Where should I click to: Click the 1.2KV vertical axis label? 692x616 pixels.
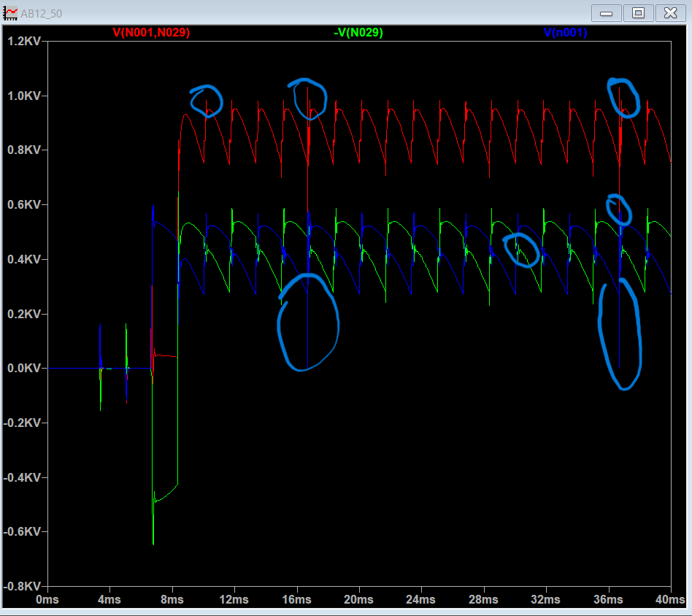(x=24, y=41)
